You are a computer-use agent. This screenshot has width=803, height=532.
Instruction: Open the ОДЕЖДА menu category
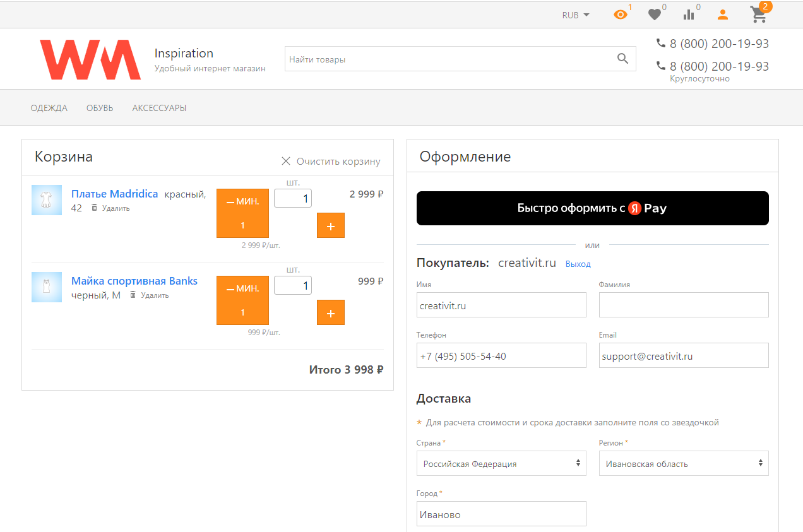click(x=49, y=108)
